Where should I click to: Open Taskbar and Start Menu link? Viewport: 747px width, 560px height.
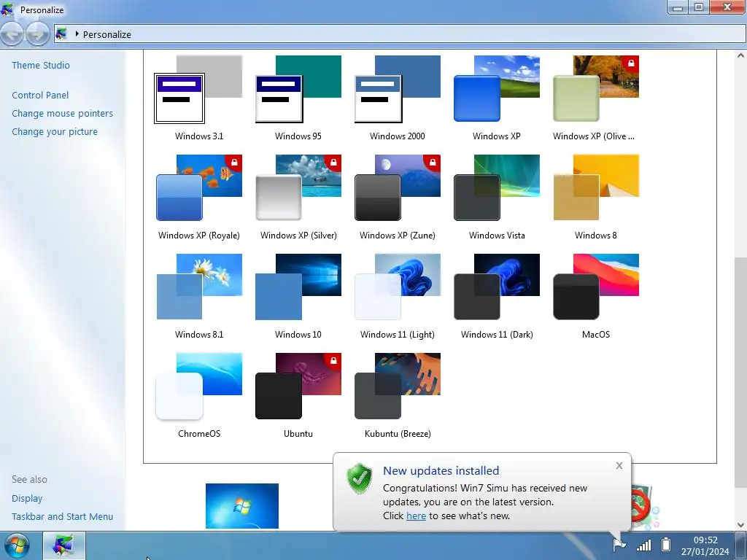coord(63,517)
